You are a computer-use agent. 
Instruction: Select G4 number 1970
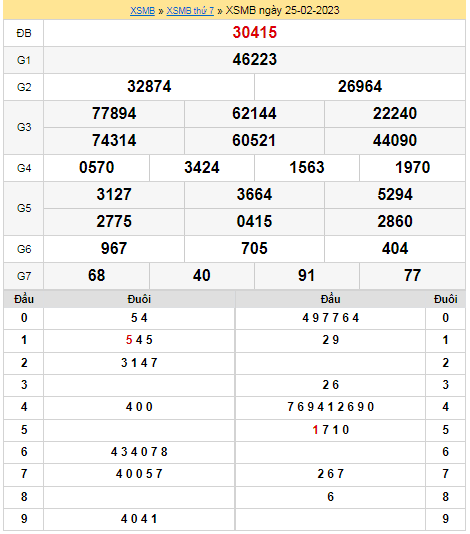point(412,168)
